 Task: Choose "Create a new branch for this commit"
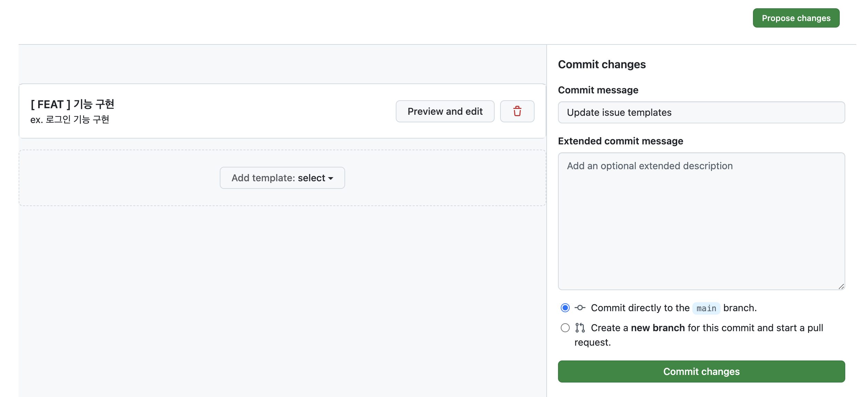565,328
